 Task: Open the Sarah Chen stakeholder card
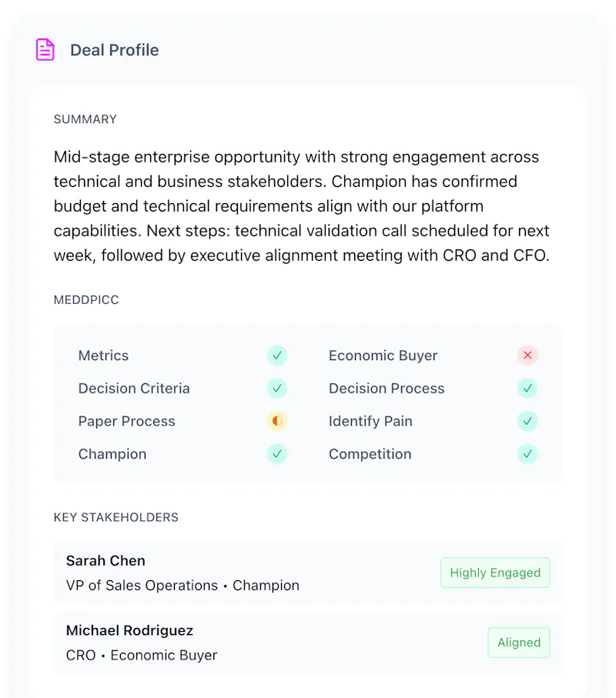pyautogui.click(x=307, y=573)
